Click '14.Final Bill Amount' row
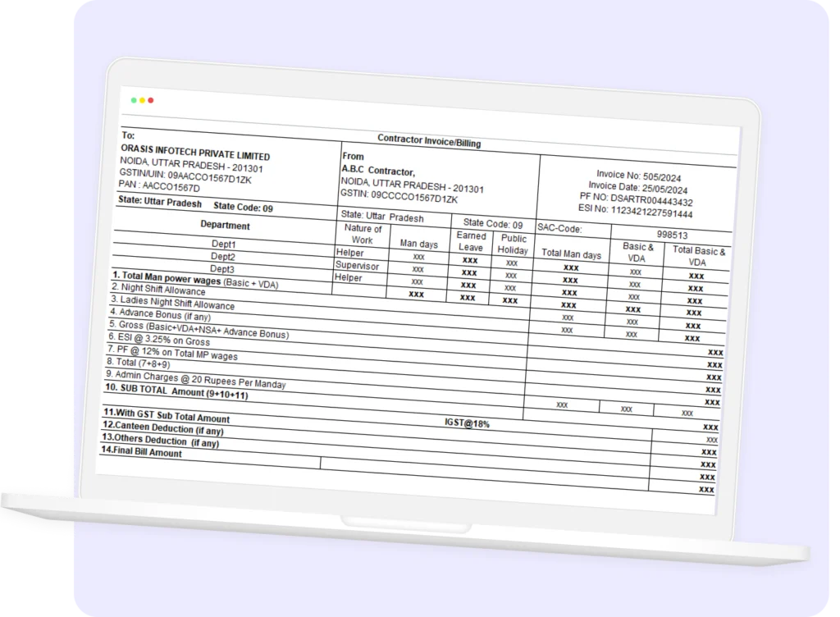 [141, 451]
